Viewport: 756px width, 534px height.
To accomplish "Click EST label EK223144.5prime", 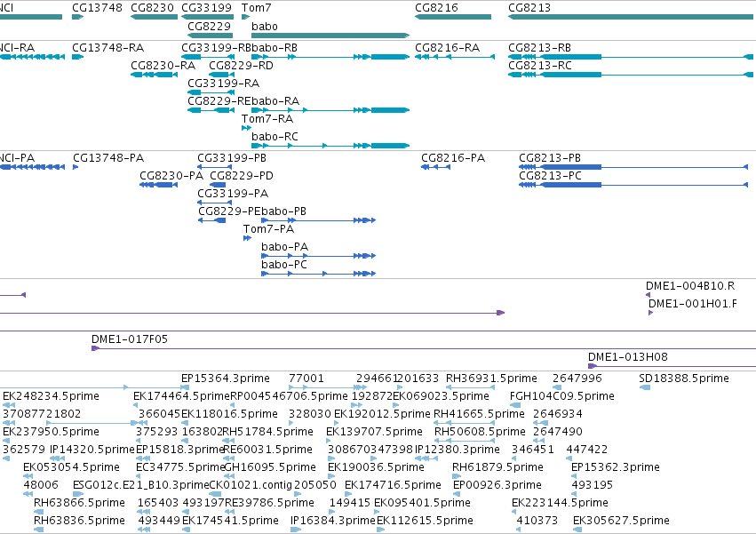I will point(560,503).
